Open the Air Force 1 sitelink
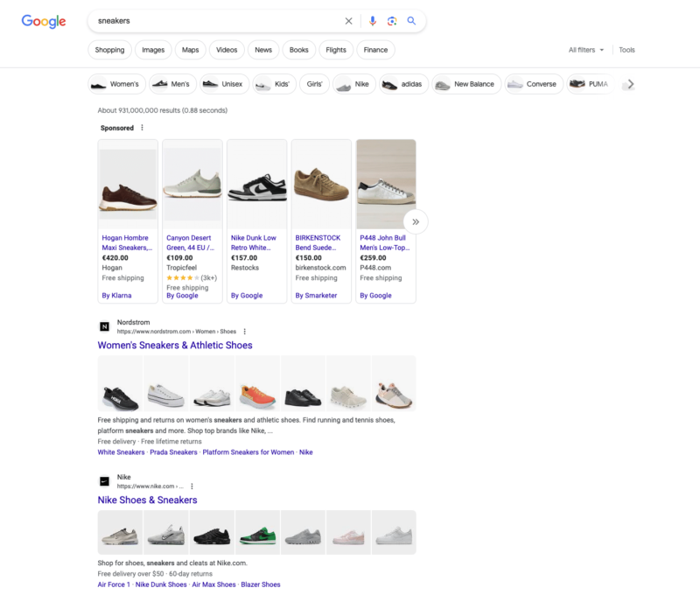The width and height of the screenshot is (700, 602). point(114,584)
